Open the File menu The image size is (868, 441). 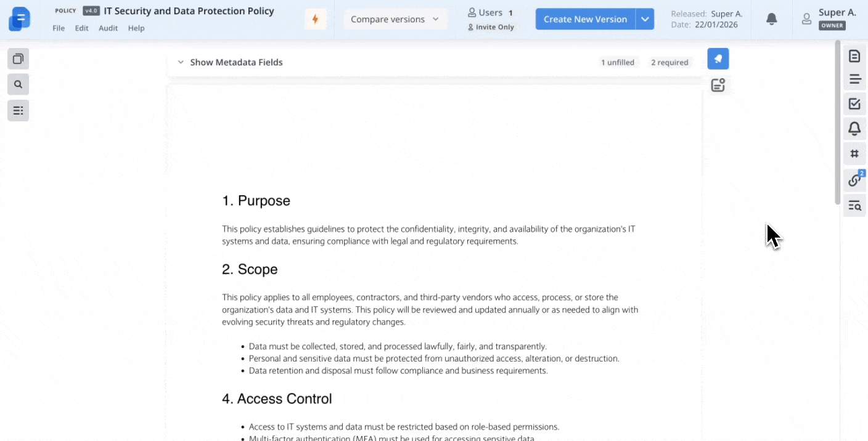click(x=59, y=28)
